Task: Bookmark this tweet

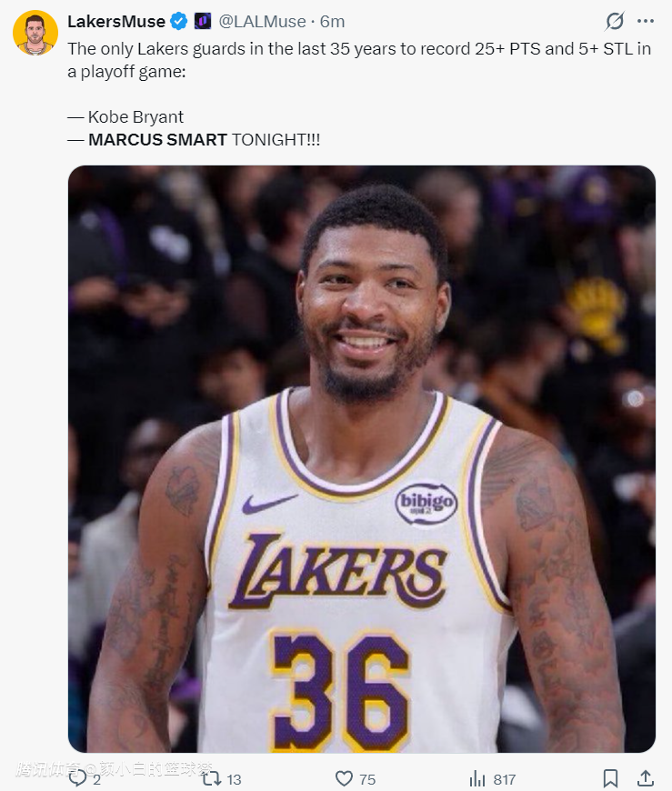Action: 610,778
